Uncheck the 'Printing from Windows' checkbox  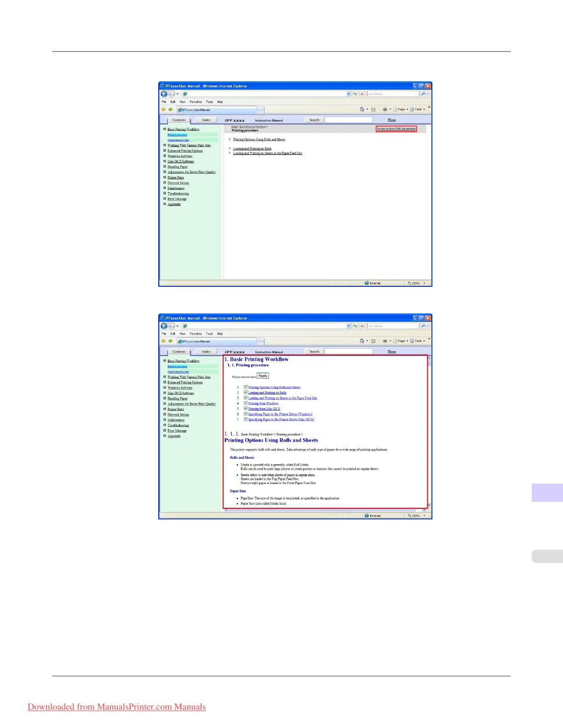(246, 403)
